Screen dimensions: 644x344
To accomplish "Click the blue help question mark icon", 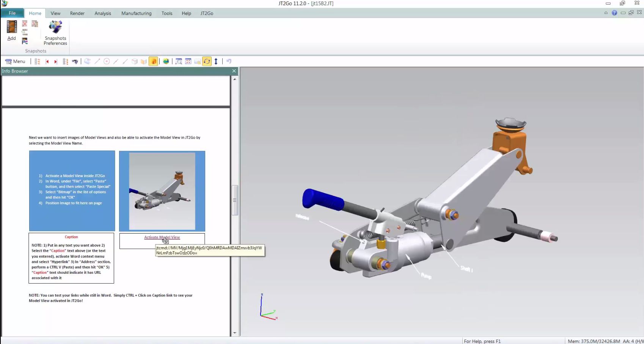I will click(x=614, y=13).
